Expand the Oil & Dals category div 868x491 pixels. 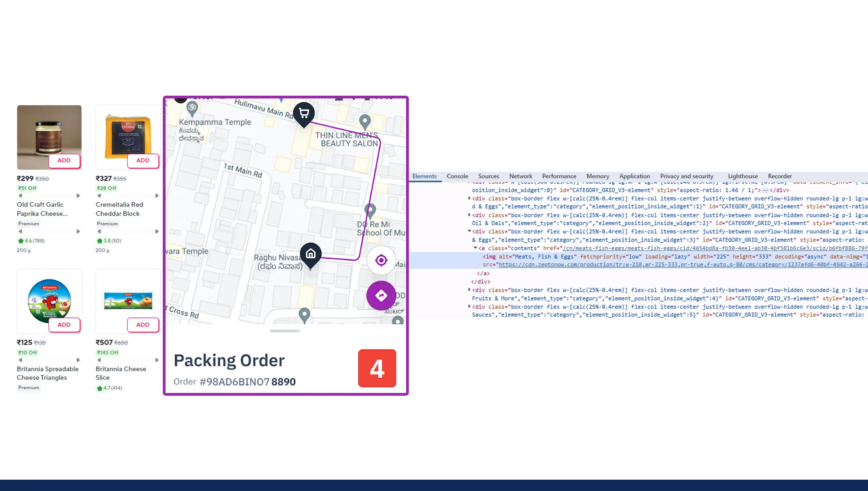(x=469, y=215)
